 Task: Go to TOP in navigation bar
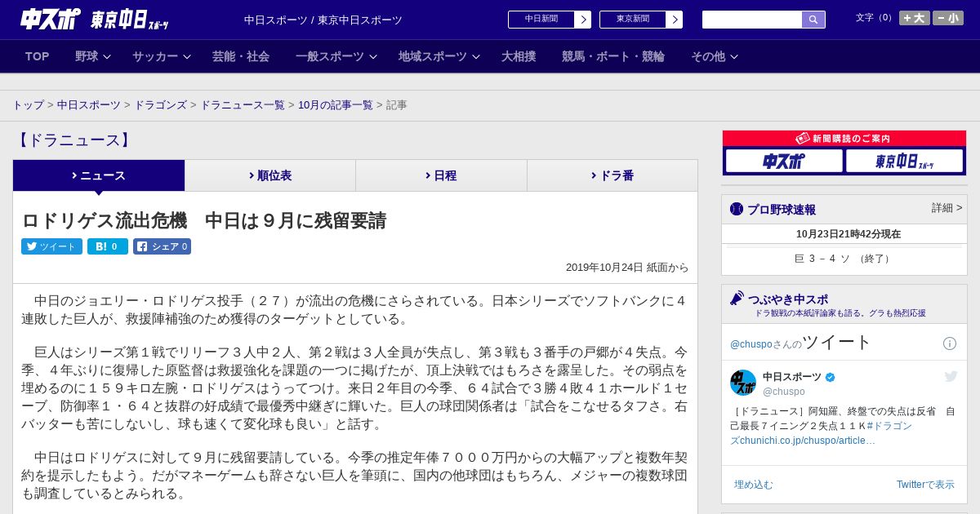coord(38,56)
